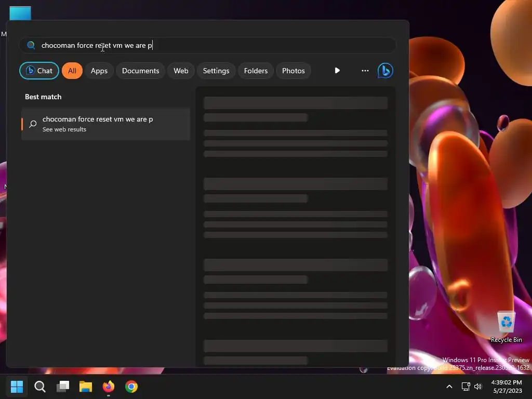Switch to Settings filter tab
The width and height of the screenshot is (532, 399).
pos(216,71)
